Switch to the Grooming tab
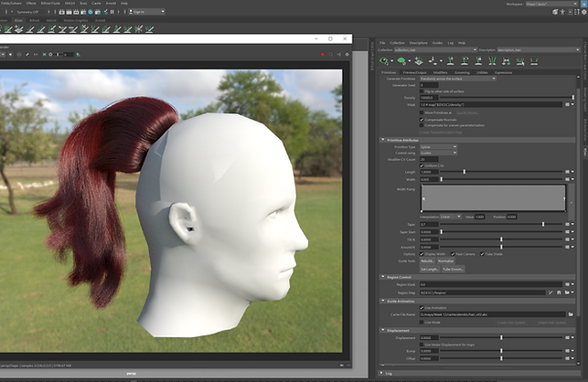The height and width of the screenshot is (382, 588). (x=462, y=72)
